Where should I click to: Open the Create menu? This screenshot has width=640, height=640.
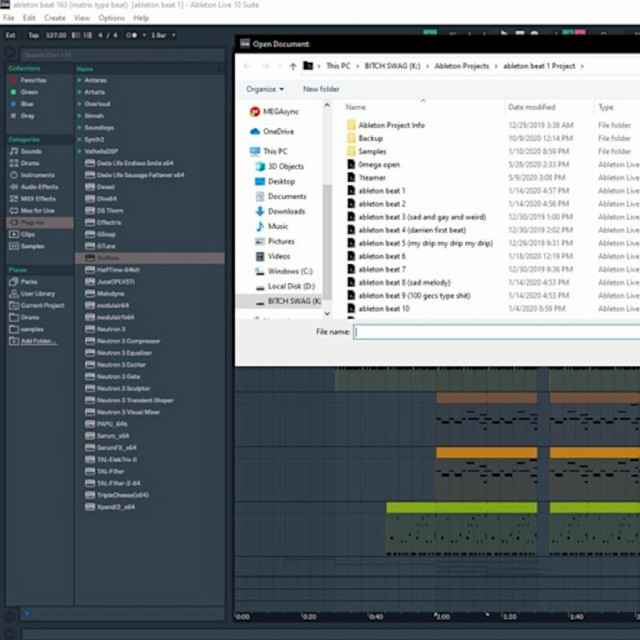tap(55, 18)
